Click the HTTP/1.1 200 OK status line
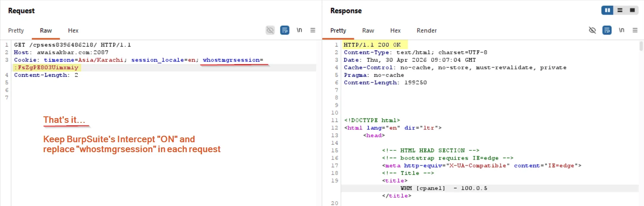Viewport: 644px width, 206px height. (x=373, y=44)
